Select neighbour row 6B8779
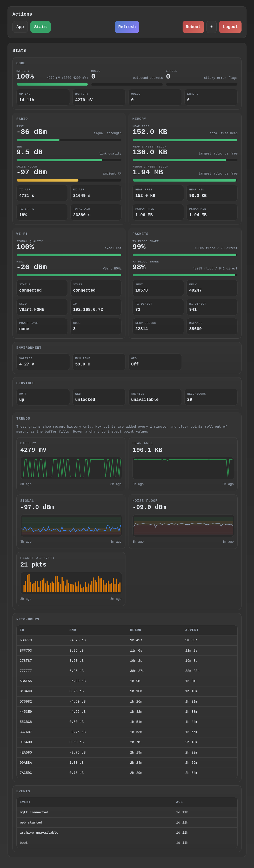The width and height of the screenshot is (254, 868). click(127, 641)
